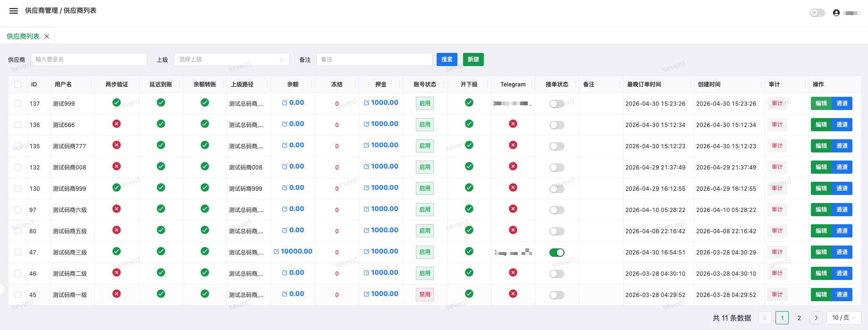Enable 接单状态 switch for 测试码商008

(x=557, y=168)
